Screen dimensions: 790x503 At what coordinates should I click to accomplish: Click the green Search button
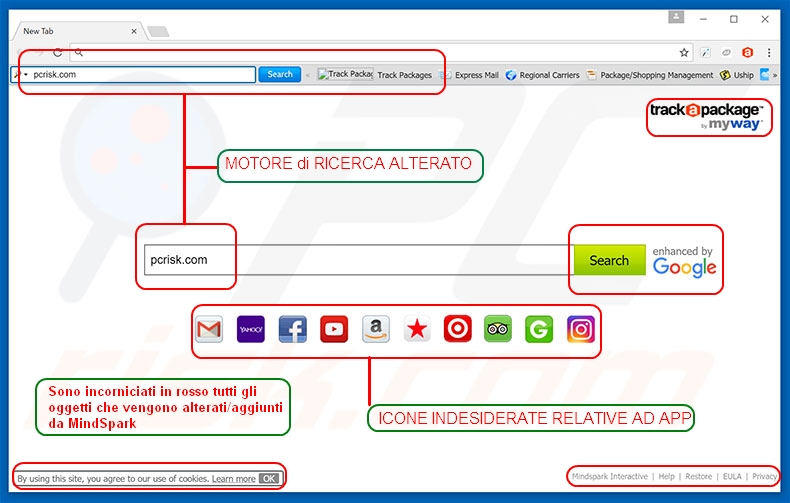coord(609,260)
